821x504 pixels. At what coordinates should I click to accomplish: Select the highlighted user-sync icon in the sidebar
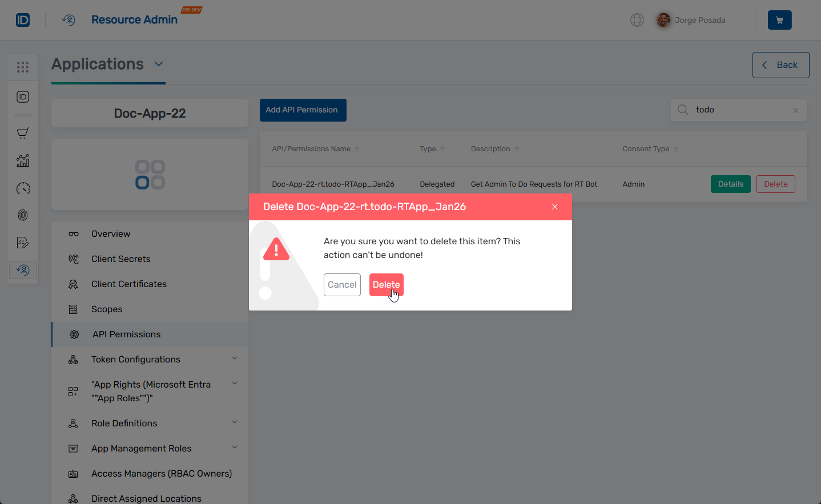pos(23,269)
